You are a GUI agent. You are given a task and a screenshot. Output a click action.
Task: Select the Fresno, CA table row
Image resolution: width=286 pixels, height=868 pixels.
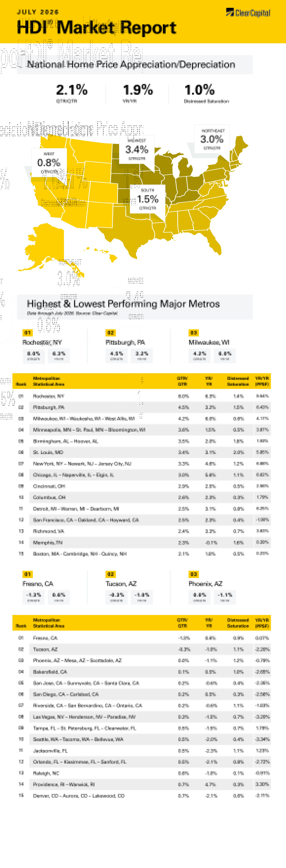click(142, 638)
